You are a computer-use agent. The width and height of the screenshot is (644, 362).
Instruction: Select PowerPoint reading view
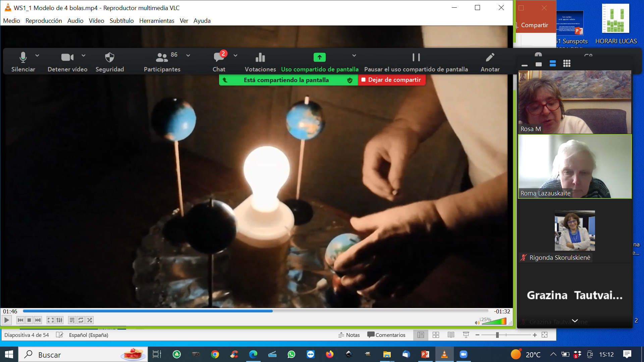pyautogui.click(x=451, y=335)
